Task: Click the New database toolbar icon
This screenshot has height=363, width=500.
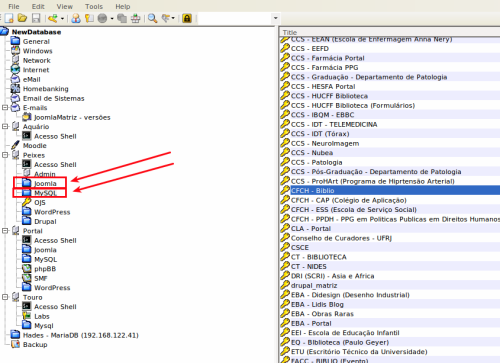Action: (x=9, y=18)
